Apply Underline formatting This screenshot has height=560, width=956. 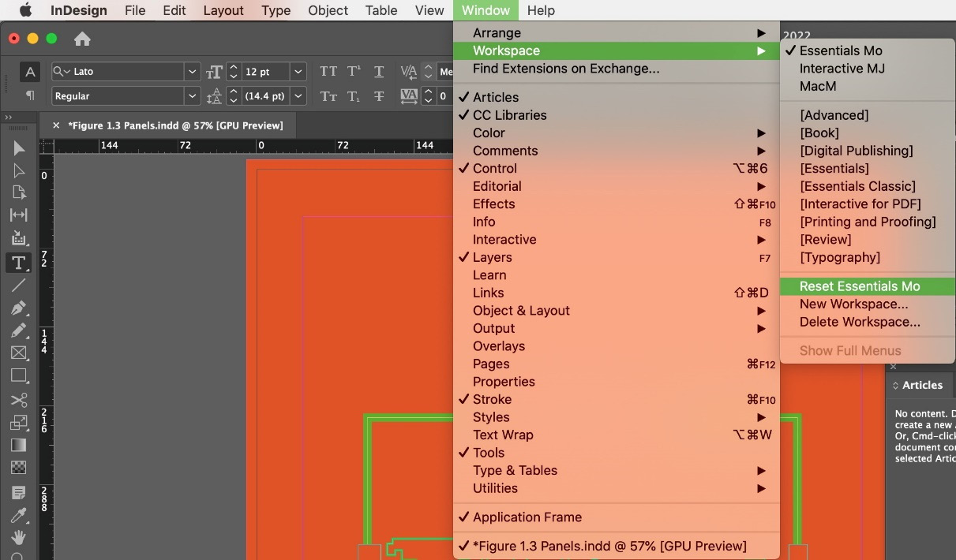pyautogui.click(x=379, y=72)
